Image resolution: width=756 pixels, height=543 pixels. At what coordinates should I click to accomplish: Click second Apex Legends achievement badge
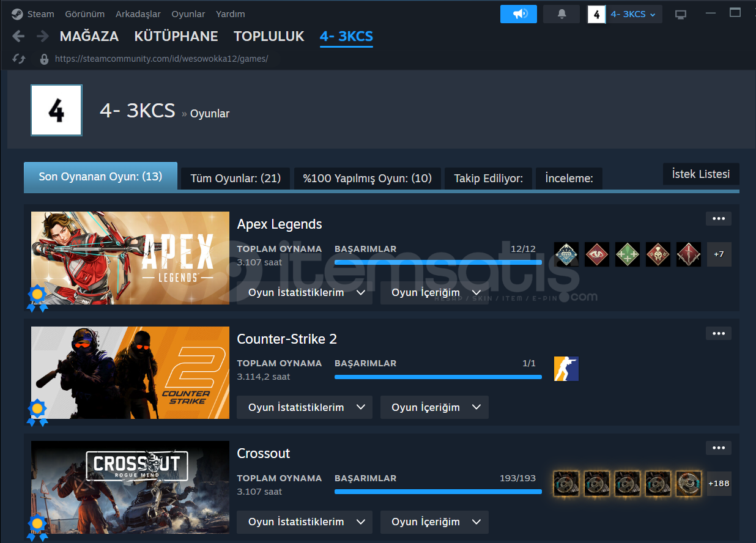597,254
